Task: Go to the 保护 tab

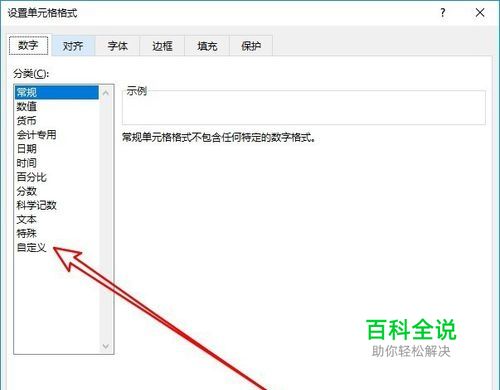Action: (x=251, y=46)
